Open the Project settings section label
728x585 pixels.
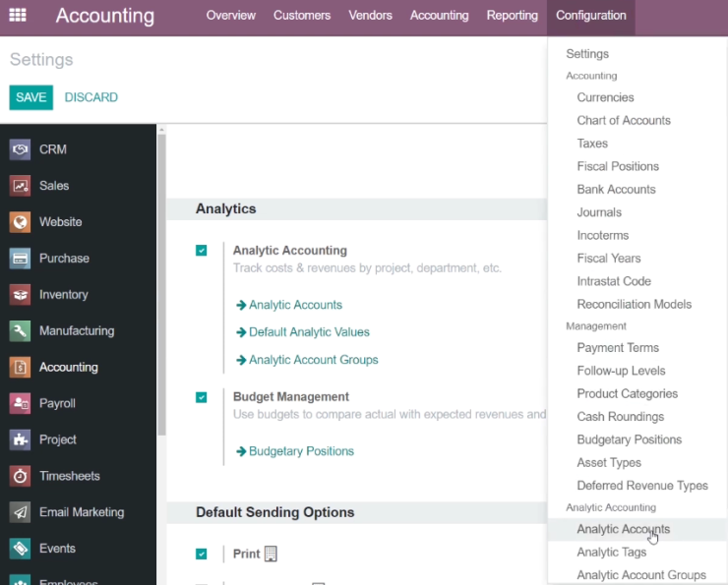pos(58,439)
